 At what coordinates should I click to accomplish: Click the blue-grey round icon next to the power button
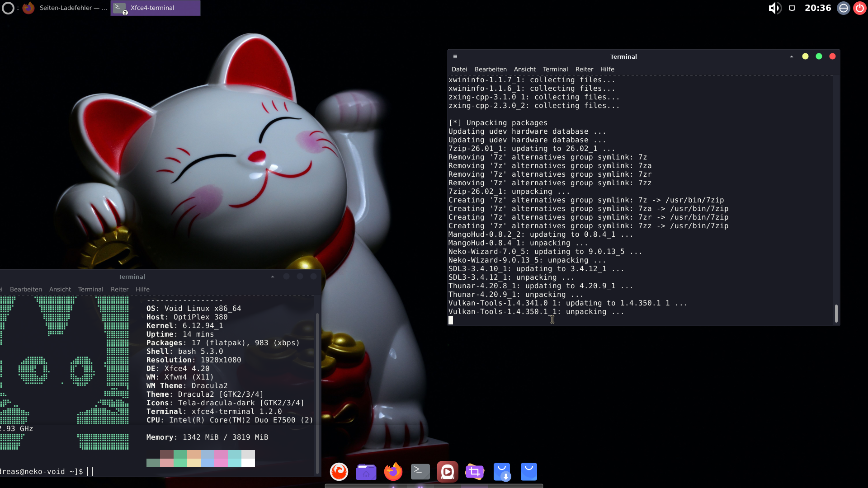[844, 8]
